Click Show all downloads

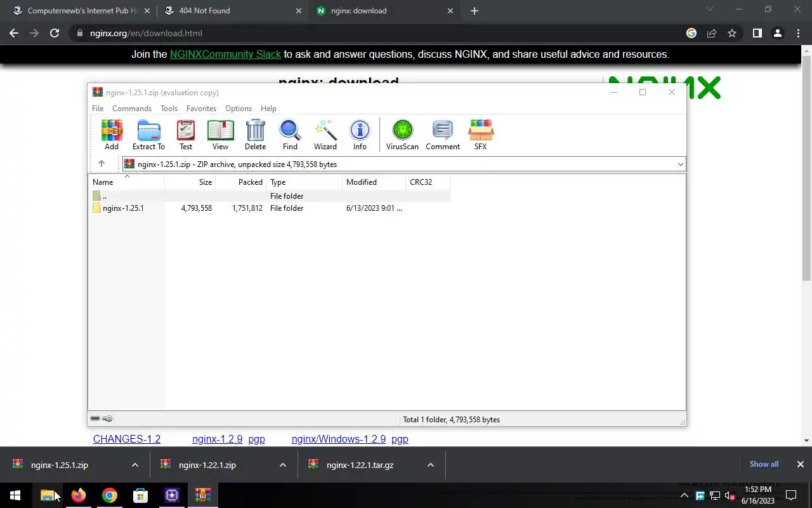pos(764,464)
